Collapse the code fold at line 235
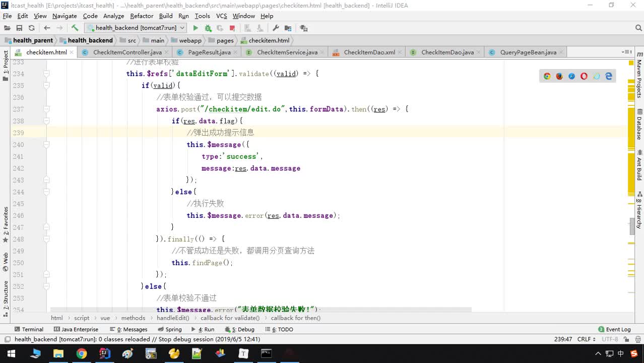This screenshot has width=644, height=363. 46,86
